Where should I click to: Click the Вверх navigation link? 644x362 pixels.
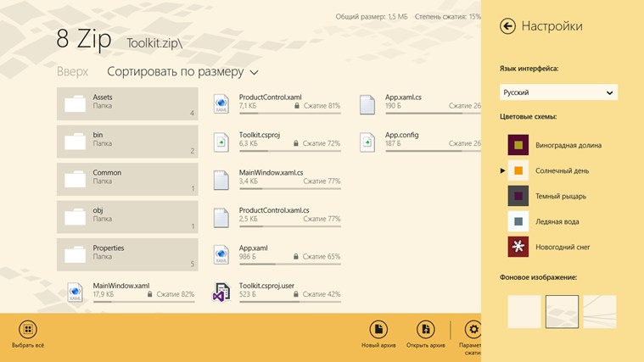[x=72, y=72]
